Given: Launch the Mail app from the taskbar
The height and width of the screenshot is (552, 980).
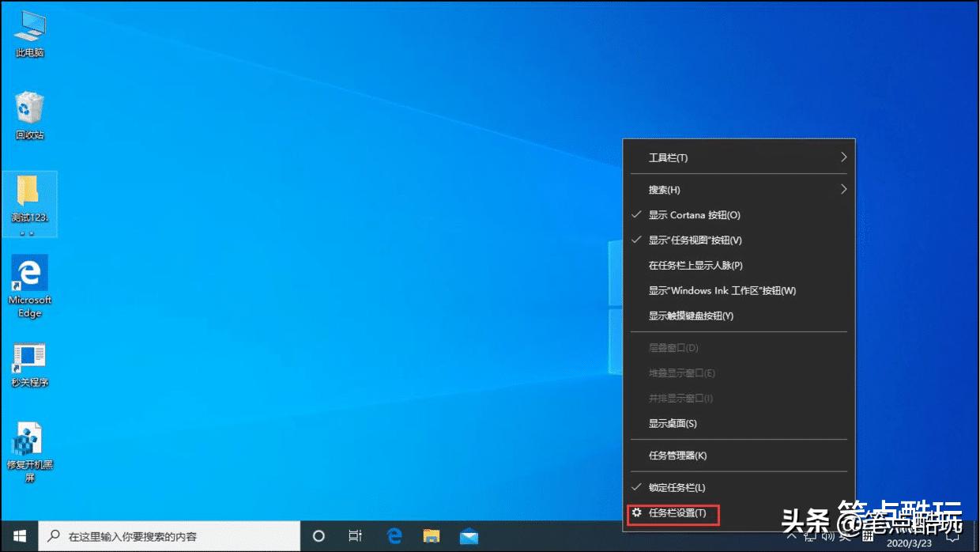Looking at the screenshot, I should coord(469,535).
